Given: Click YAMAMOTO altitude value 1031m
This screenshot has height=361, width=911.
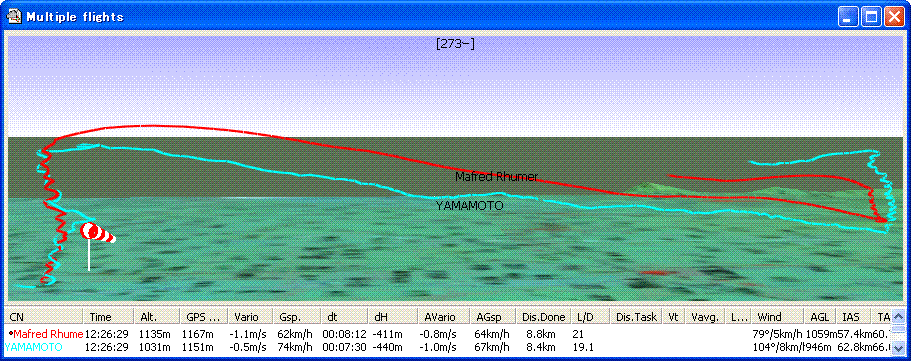Looking at the screenshot, I should 155,347.
